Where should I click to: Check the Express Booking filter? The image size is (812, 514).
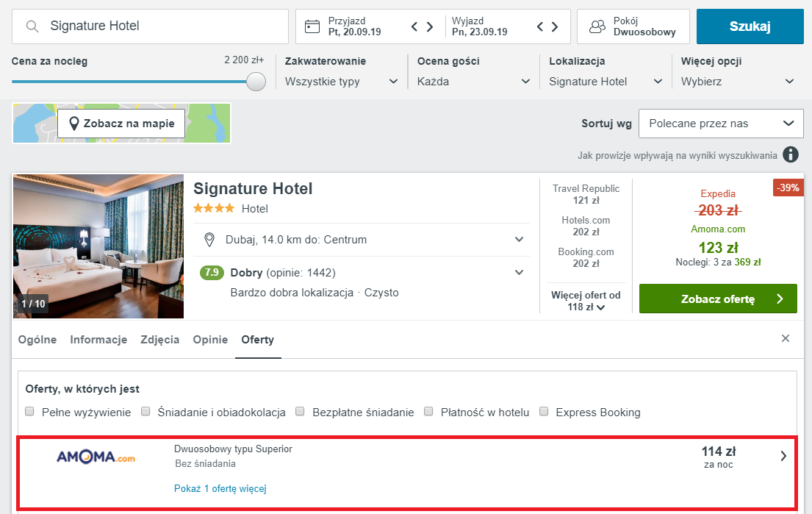(x=544, y=411)
